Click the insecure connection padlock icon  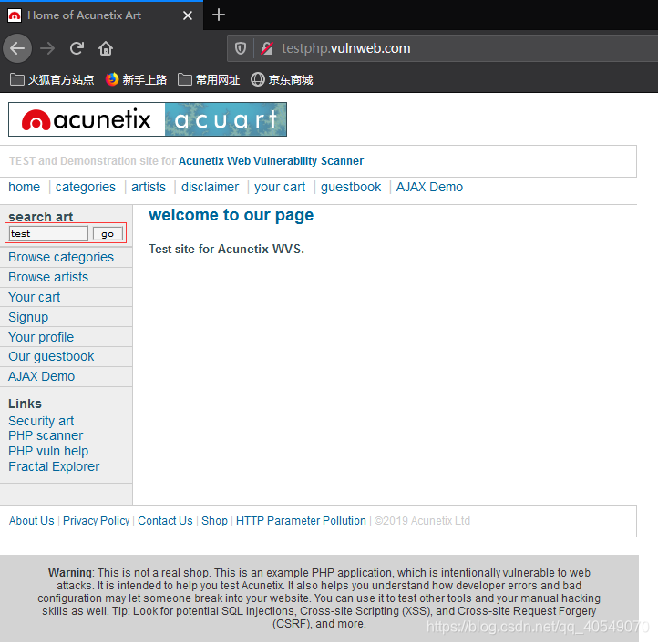pos(267,48)
